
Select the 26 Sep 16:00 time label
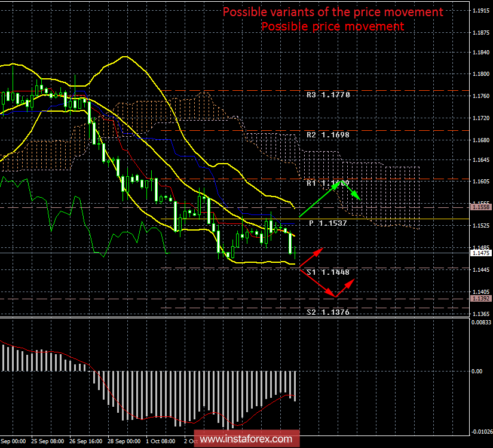85,441
